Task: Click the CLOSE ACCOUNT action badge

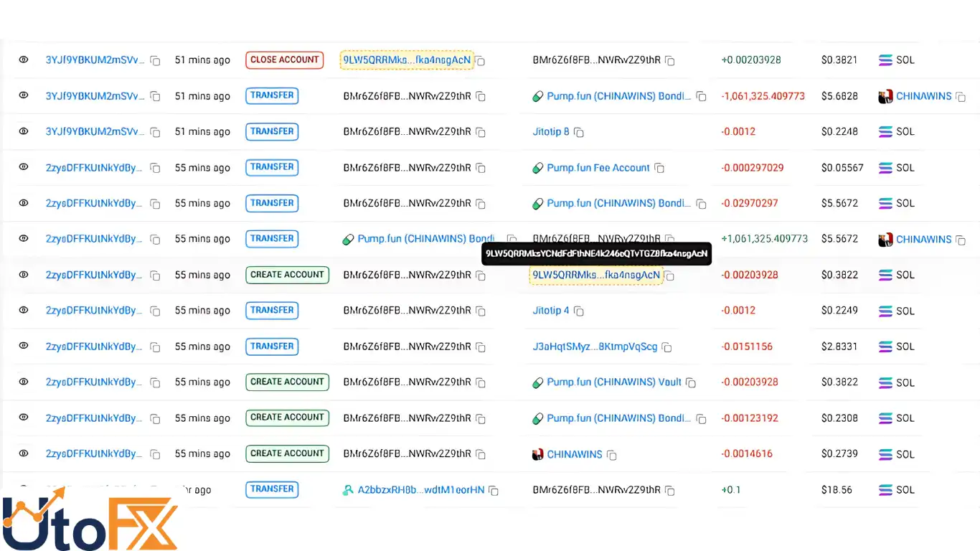Action: pos(285,60)
